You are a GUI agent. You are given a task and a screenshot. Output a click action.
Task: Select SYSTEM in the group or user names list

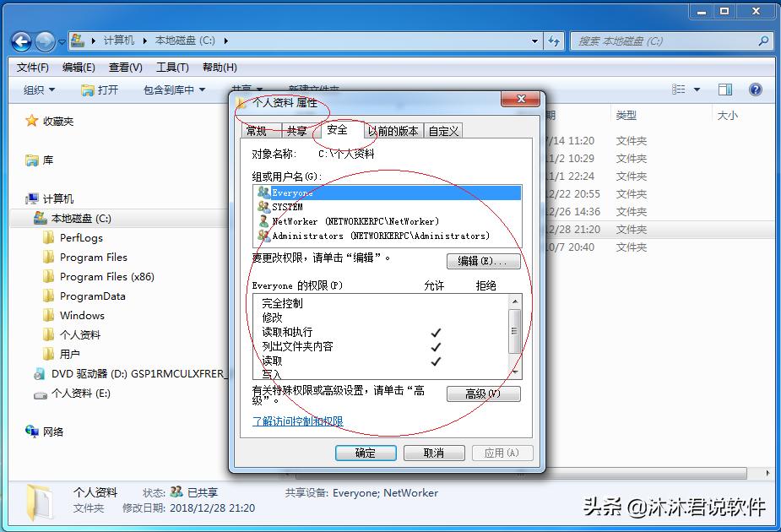pyautogui.click(x=287, y=206)
